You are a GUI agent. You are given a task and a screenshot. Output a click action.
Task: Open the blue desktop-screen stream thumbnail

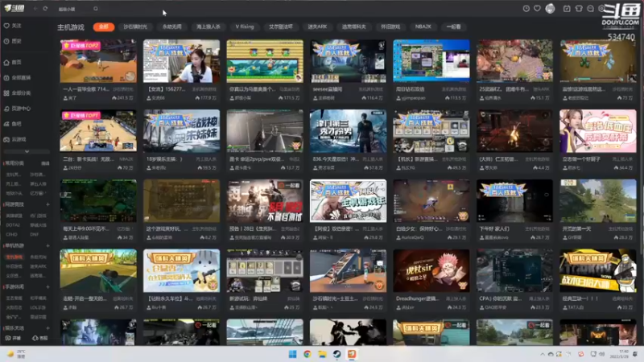coord(431,61)
